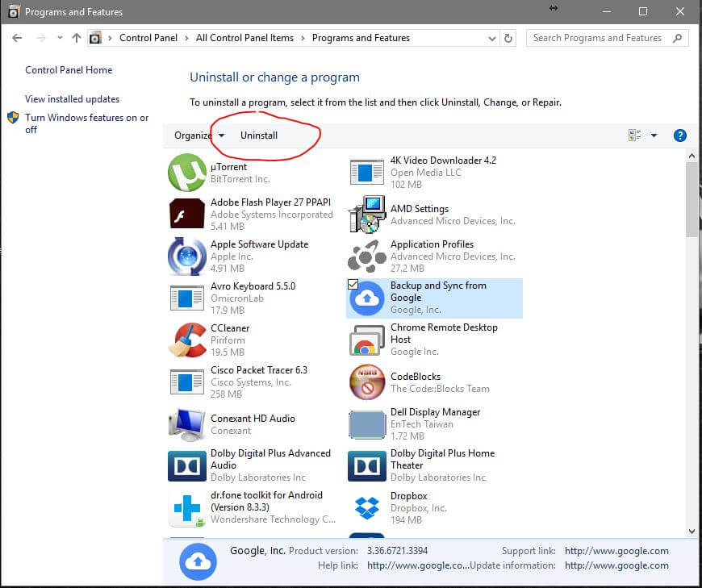This screenshot has width=702, height=588.
Task: Click the µTorrent program icon
Action: pyautogui.click(x=187, y=173)
